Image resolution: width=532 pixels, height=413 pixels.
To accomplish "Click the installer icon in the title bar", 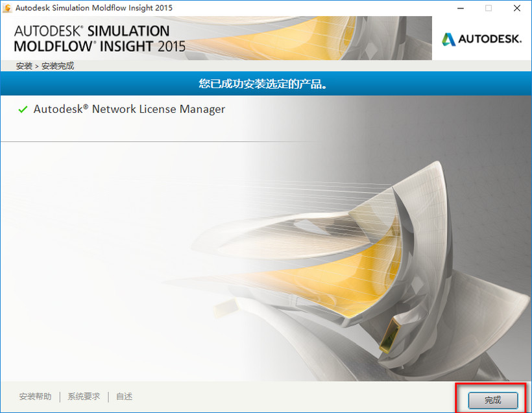I will [x=6, y=7].
